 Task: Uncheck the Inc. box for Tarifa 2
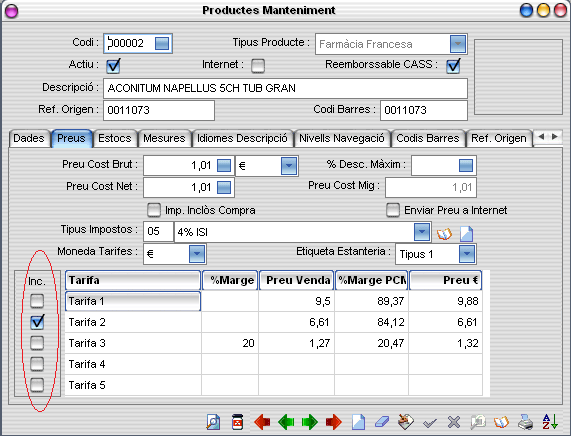click(x=37, y=322)
